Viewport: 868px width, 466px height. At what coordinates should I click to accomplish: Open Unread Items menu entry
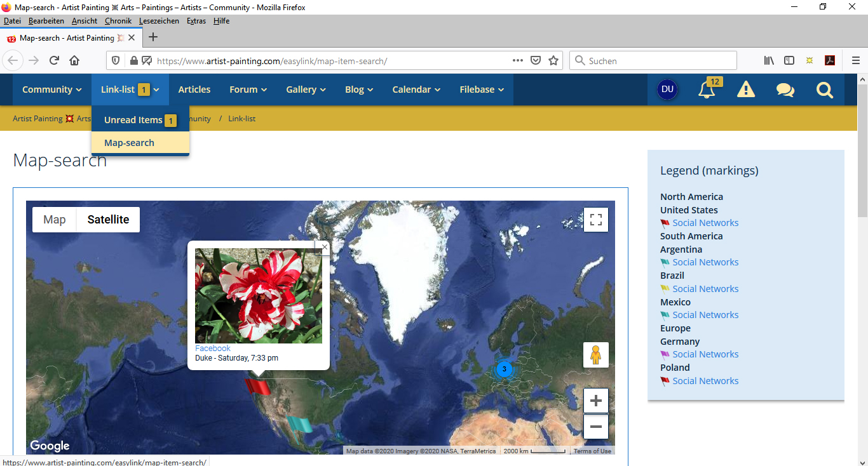133,120
